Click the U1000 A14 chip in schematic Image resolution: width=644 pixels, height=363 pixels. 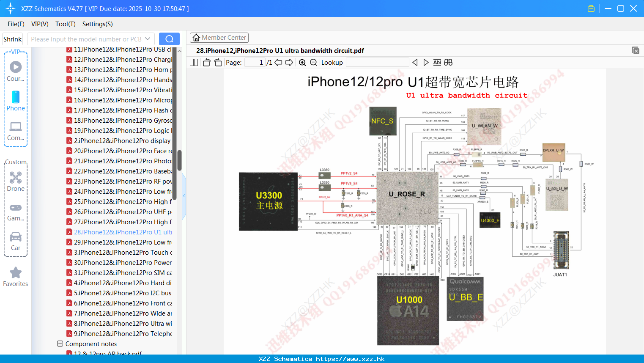click(x=408, y=311)
